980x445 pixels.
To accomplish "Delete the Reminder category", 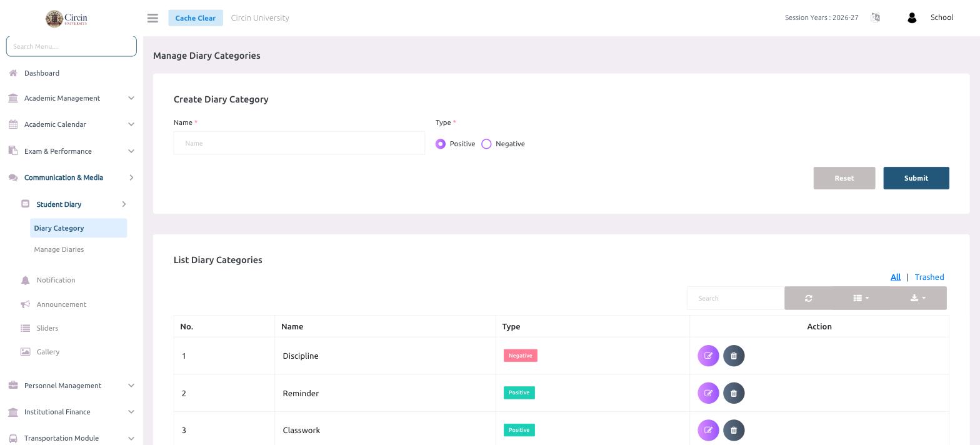I will [734, 393].
